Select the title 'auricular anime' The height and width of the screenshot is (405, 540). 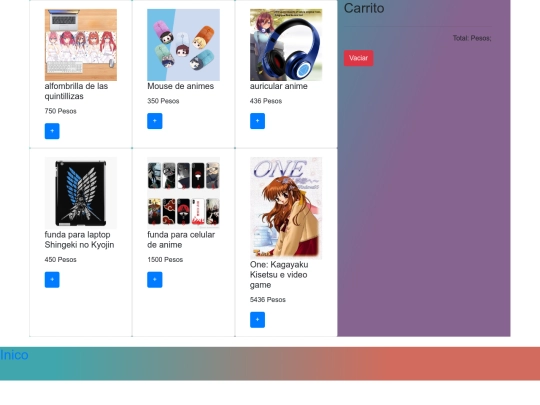(x=279, y=86)
